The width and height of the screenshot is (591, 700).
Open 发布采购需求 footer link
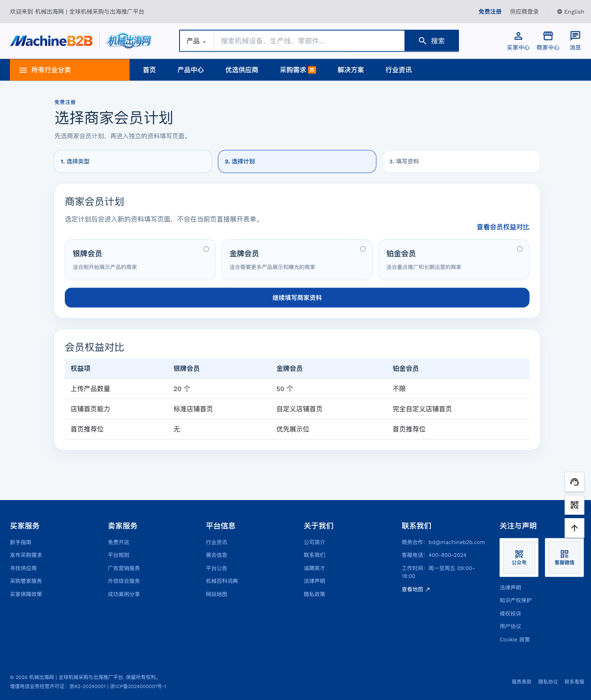(x=26, y=555)
